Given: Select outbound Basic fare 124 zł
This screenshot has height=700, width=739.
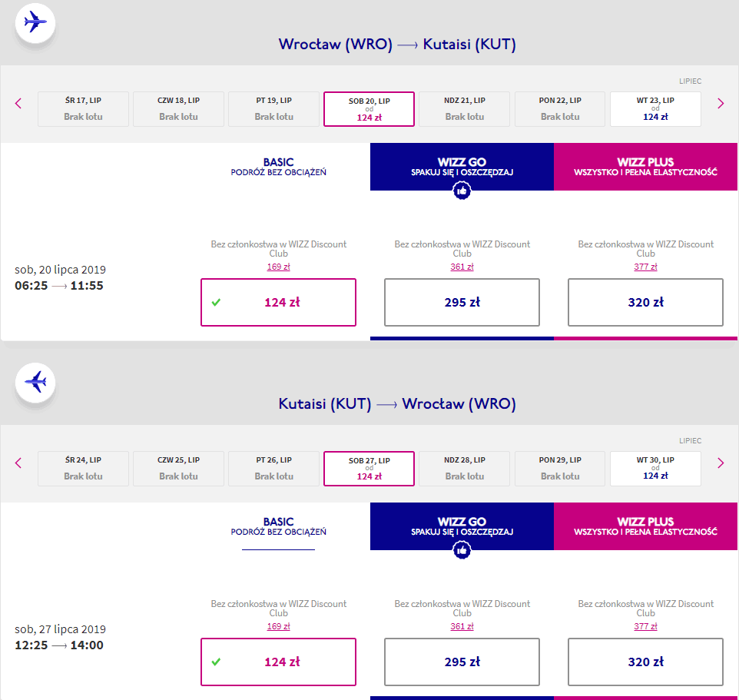Looking at the screenshot, I should pyautogui.click(x=278, y=302).
